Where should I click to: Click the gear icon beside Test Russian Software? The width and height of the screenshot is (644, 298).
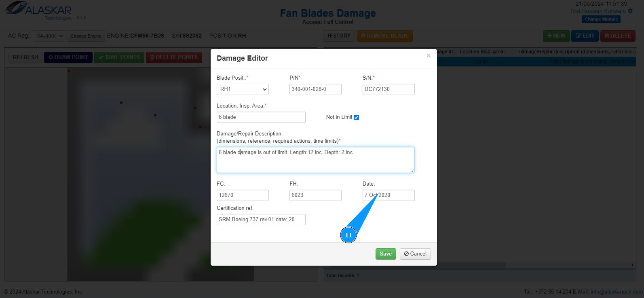pos(630,11)
